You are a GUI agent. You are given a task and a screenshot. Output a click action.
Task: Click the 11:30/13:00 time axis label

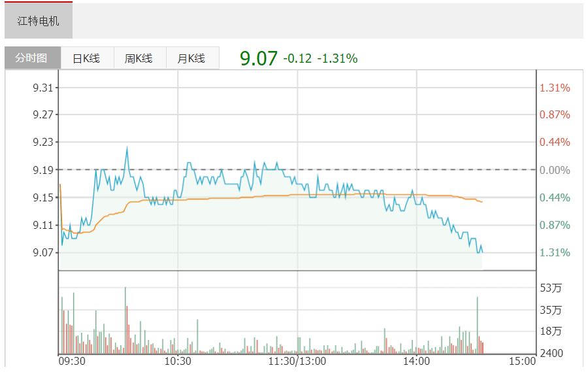coord(297,362)
